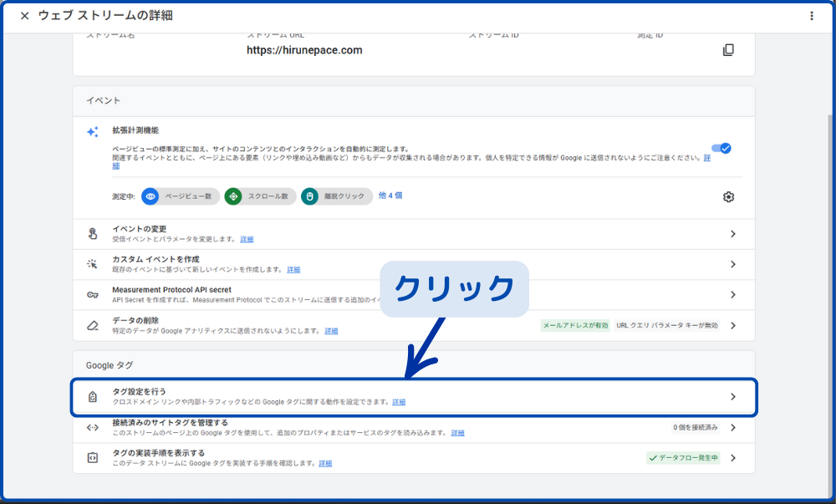Viewport: 836px width, 504px height.
Task: Open 詳細 link under データの削除
Action: pos(331,331)
